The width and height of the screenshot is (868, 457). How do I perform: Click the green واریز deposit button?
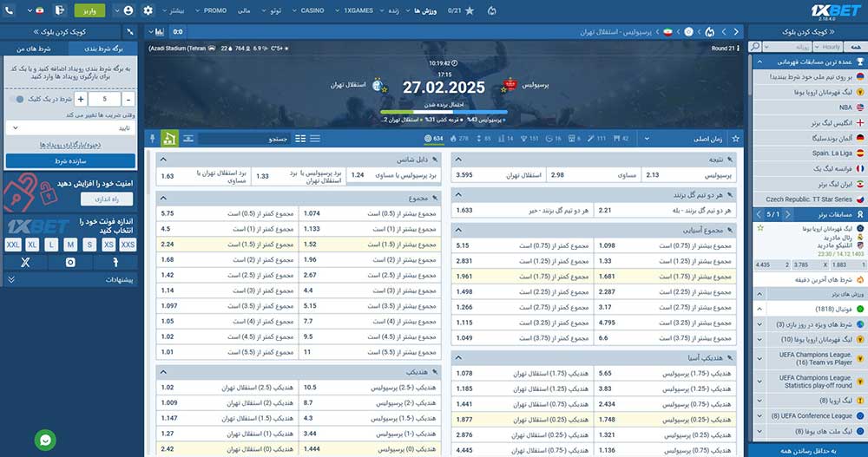pyautogui.click(x=89, y=10)
